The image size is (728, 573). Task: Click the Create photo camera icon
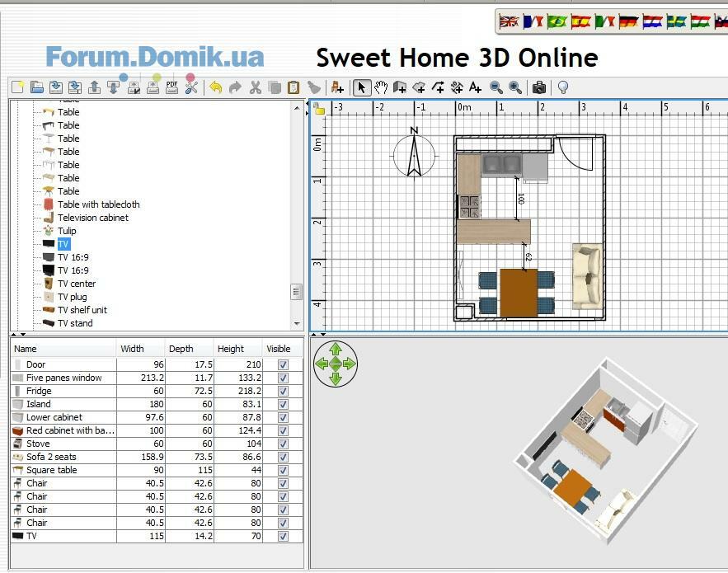coord(538,87)
